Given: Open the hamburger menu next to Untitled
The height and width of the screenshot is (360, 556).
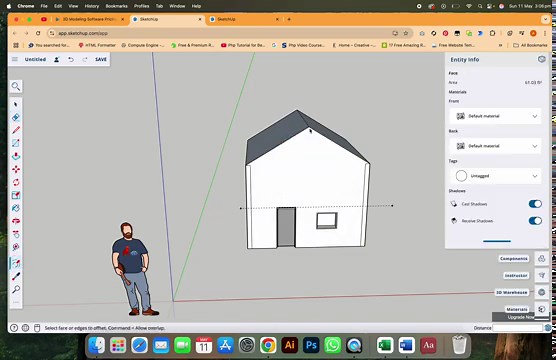Looking at the screenshot, I should [15, 59].
